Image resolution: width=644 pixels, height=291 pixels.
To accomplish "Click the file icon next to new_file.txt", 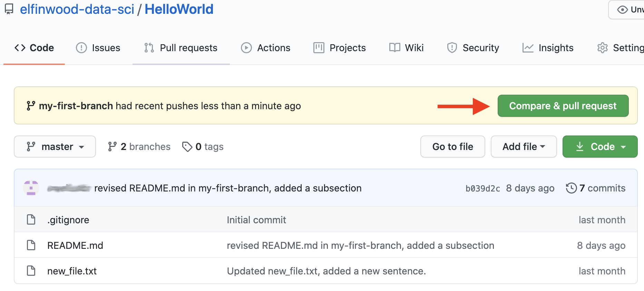I will [x=31, y=271].
